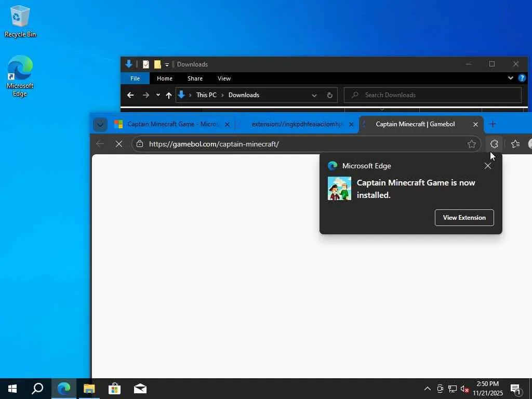The width and height of the screenshot is (532, 399).
Task: Open the tab actions menu chevron in Edge
Action: tap(100, 125)
